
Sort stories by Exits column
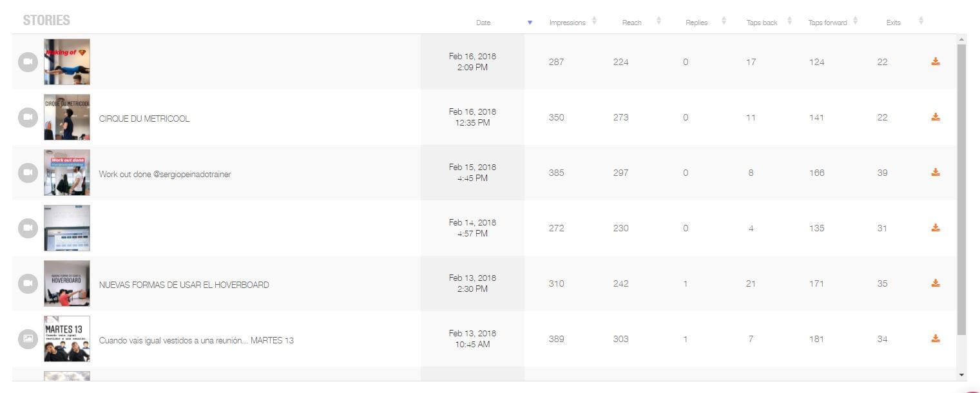point(921,22)
